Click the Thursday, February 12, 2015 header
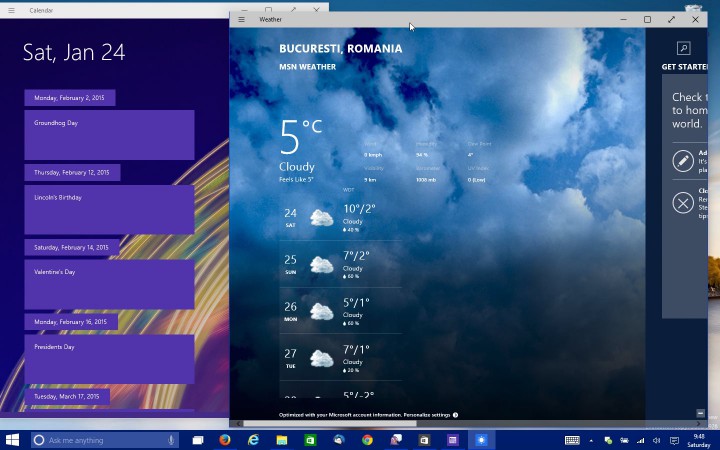 (72, 173)
